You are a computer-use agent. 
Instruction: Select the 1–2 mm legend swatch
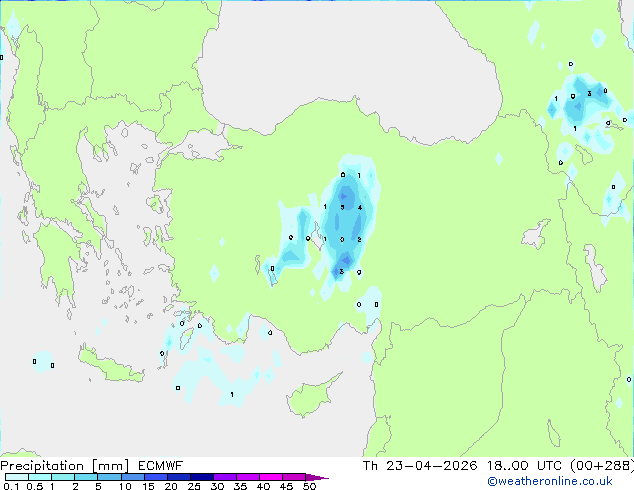63,477
